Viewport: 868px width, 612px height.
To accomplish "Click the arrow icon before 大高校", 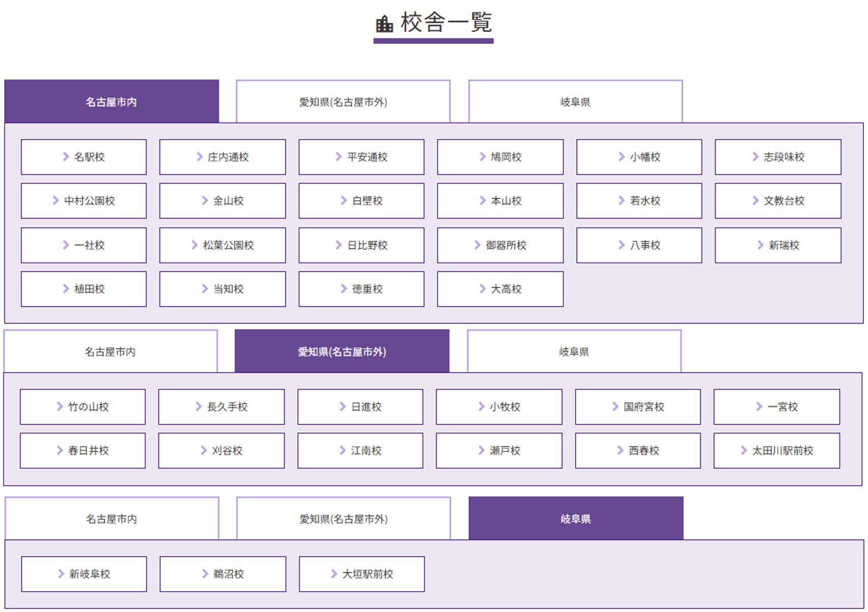I will [x=482, y=289].
